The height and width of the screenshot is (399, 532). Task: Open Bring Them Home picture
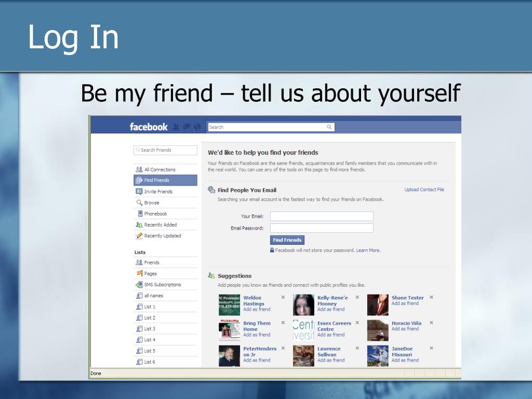click(229, 330)
